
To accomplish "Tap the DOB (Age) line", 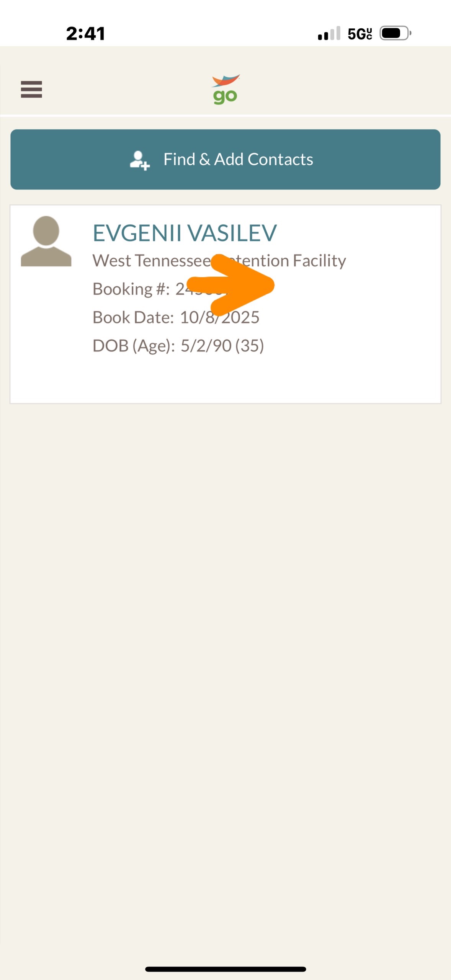I will click(178, 346).
